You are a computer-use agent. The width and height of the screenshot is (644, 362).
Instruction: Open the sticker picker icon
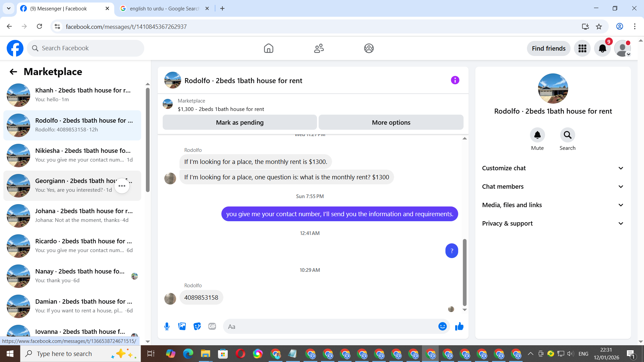pos(197,326)
